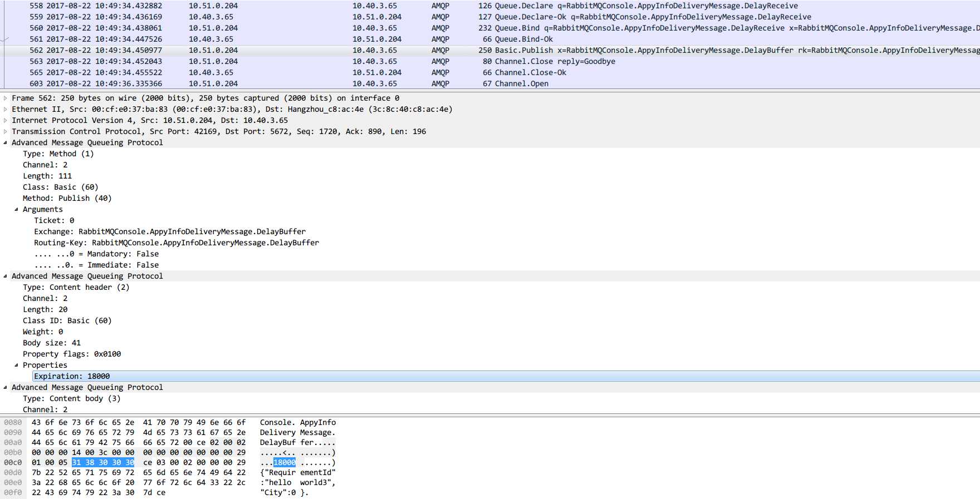This screenshot has height=499, width=980.
Task: Click ASCII text {"Requir in hex pane
Action: (278, 472)
